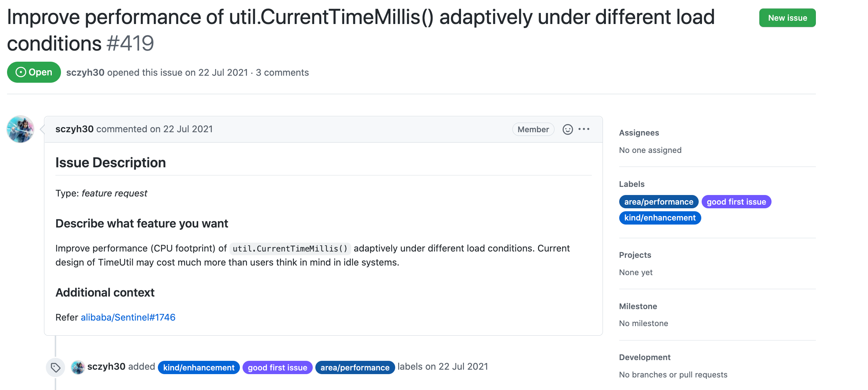Image resolution: width=868 pixels, height=390 pixels.
Task: Click the kind/enhancement label in the sidebar
Action: [660, 218]
